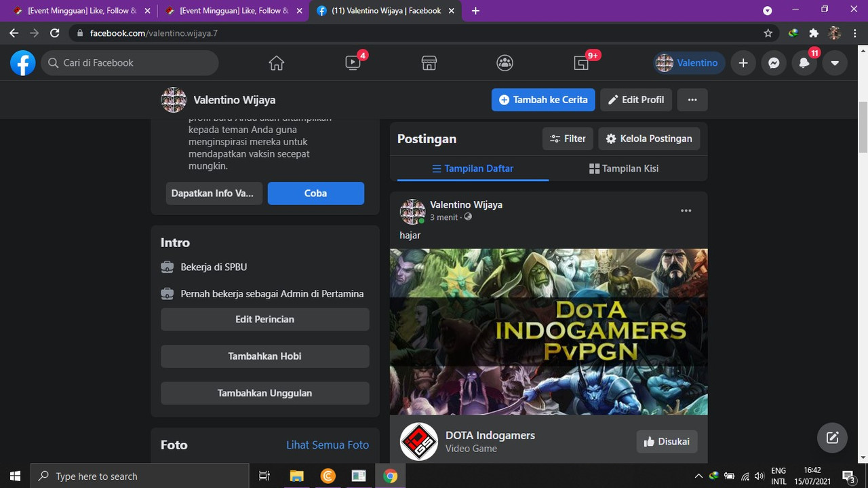
Task: Click the Bekerja di SPBU text
Action: pos(214,267)
